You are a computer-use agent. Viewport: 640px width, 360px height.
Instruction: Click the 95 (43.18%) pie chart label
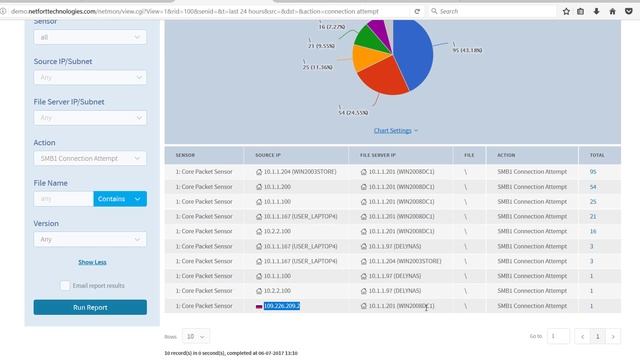coord(467,50)
